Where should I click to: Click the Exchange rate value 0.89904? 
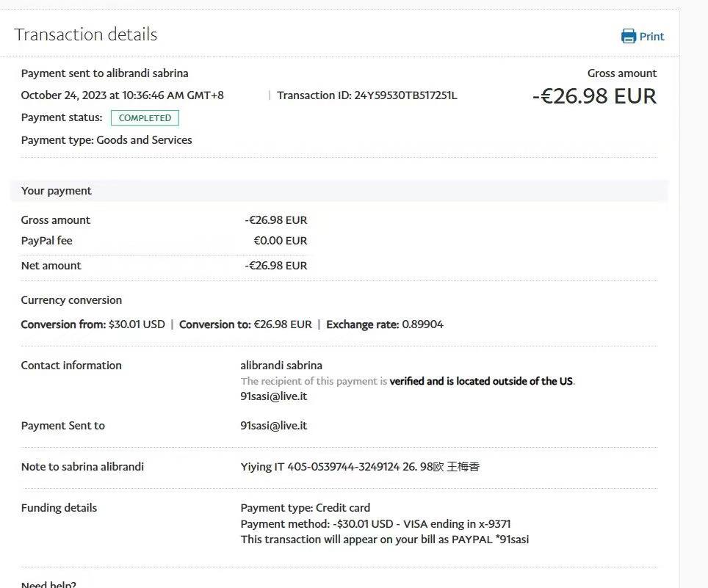422,324
